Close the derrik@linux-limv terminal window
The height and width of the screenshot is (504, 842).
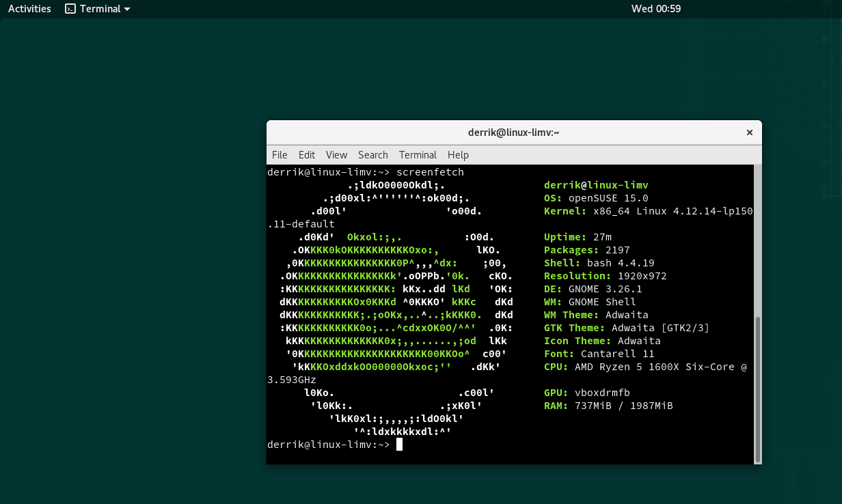pos(749,132)
